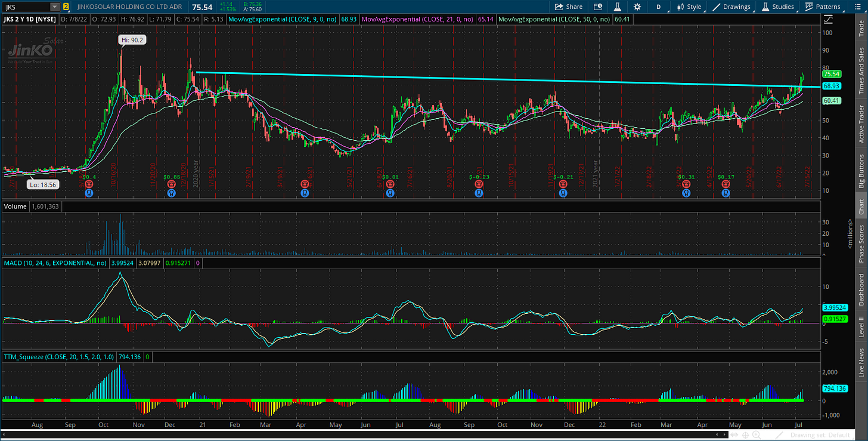The image size is (868, 441).
Task: Open the Drawings menu
Action: (733, 7)
